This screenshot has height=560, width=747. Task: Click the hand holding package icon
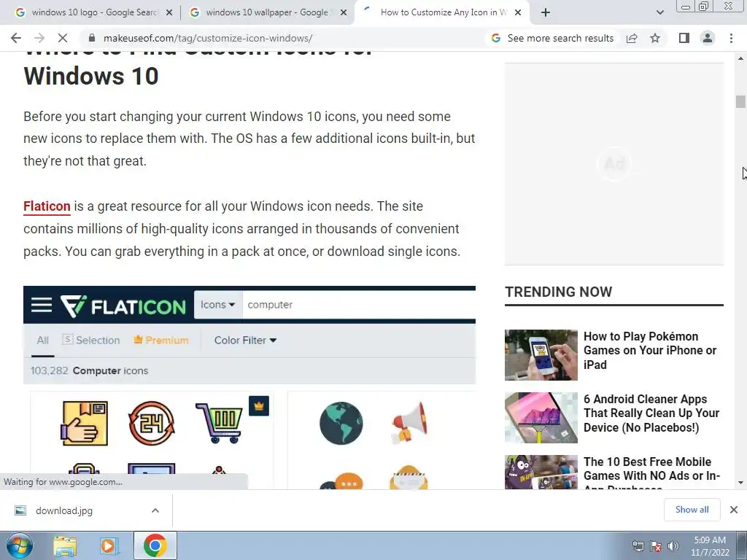tap(85, 424)
